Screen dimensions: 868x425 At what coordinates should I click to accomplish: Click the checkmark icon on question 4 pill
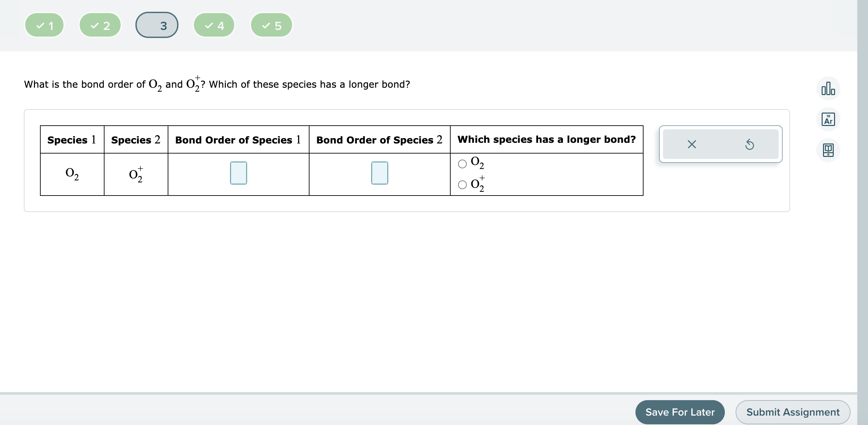pos(209,25)
